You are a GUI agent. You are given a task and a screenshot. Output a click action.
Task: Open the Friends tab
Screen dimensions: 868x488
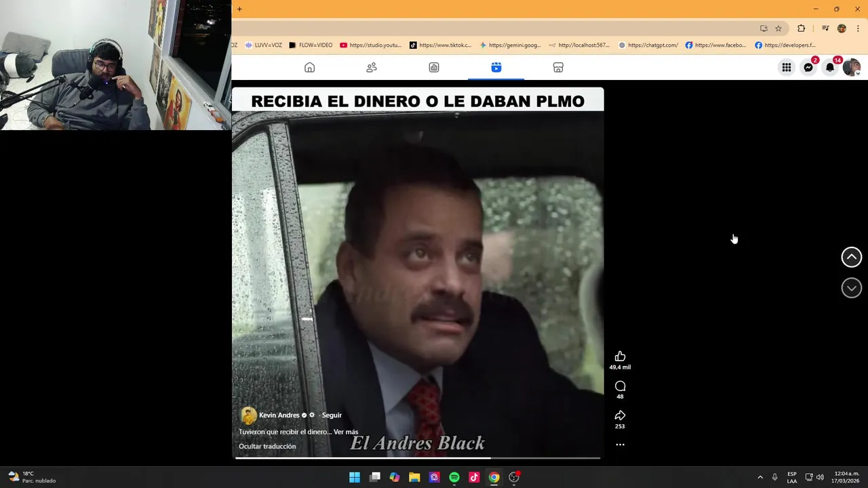pyautogui.click(x=372, y=68)
